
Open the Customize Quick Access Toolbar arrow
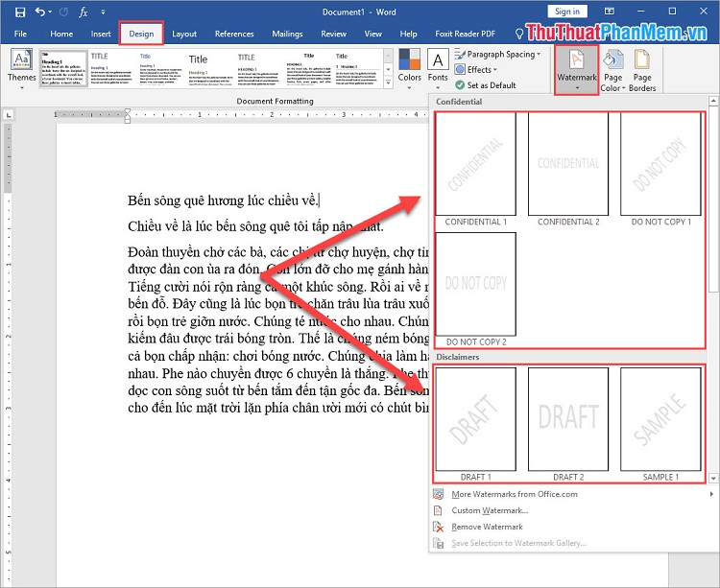pos(103,12)
